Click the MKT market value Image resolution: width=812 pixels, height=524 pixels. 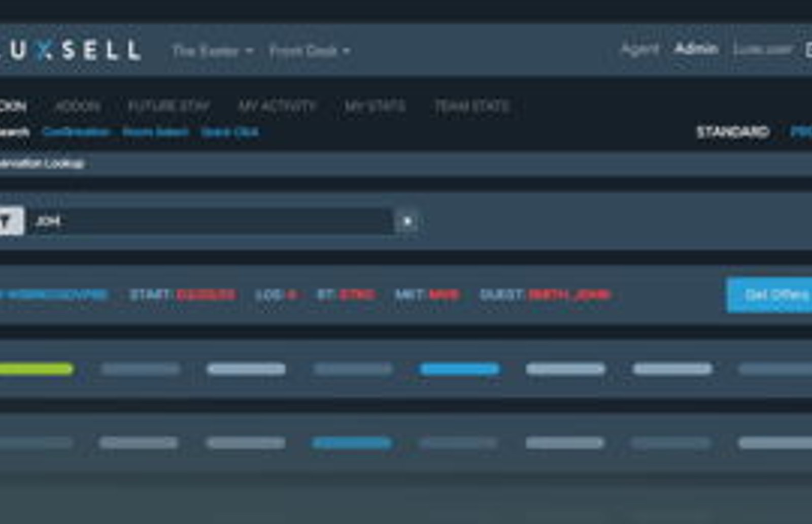pos(445,295)
